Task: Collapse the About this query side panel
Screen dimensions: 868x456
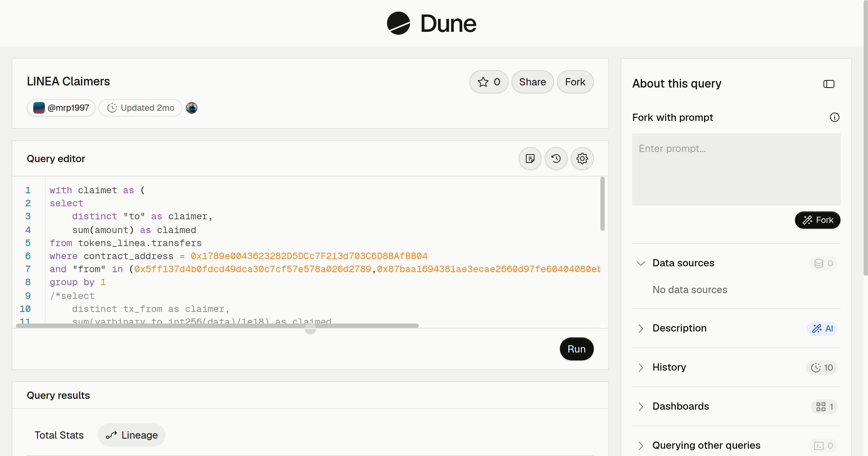Action: [829, 84]
